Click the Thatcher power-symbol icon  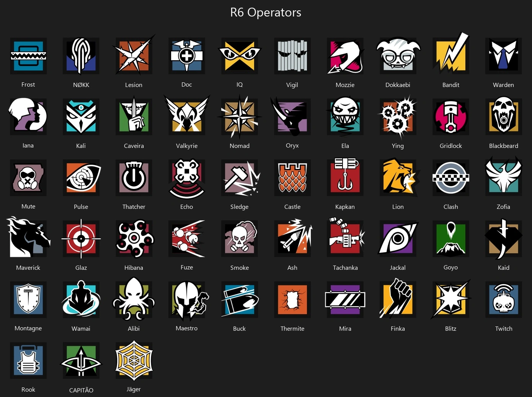click(x=134, y=177)
